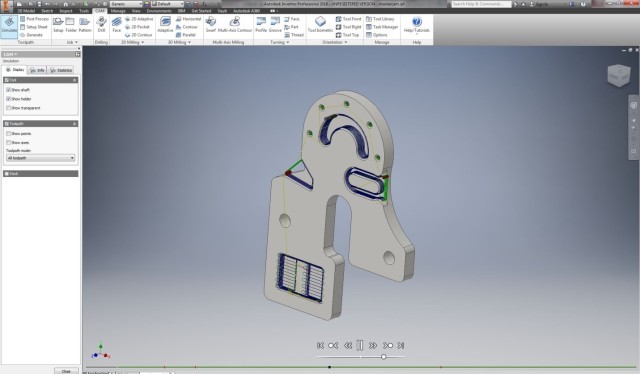The width and height of the screenshot is (640, 374).
Task: Open the Default appearance dropdown
Action: pyautogui.click(x=168, y=4)
